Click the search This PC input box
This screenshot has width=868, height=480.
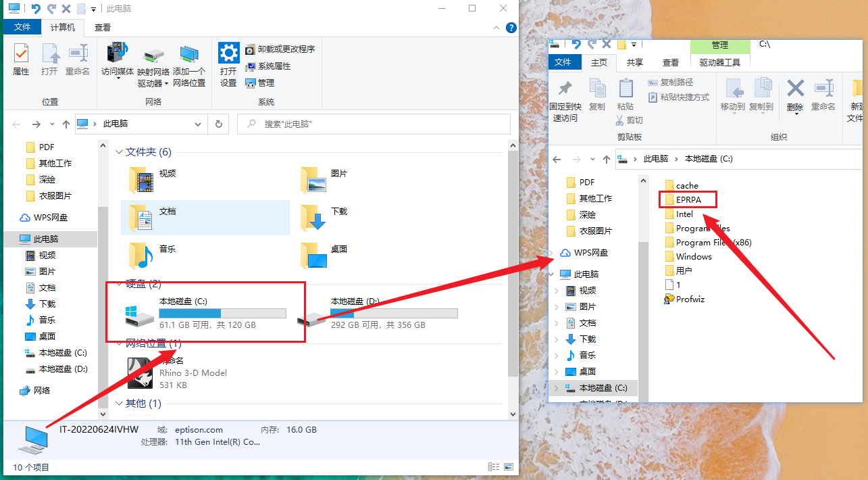378,124
